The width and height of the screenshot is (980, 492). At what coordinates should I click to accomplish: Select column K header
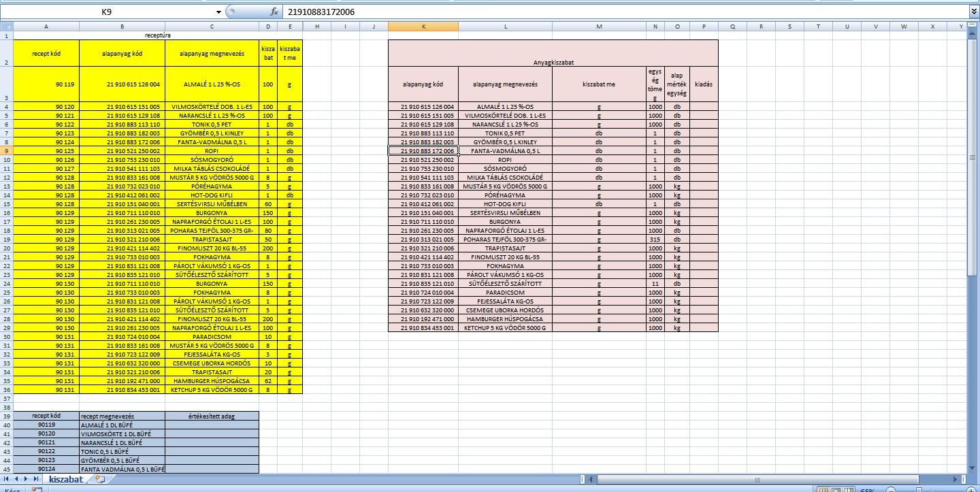(423, 27)
